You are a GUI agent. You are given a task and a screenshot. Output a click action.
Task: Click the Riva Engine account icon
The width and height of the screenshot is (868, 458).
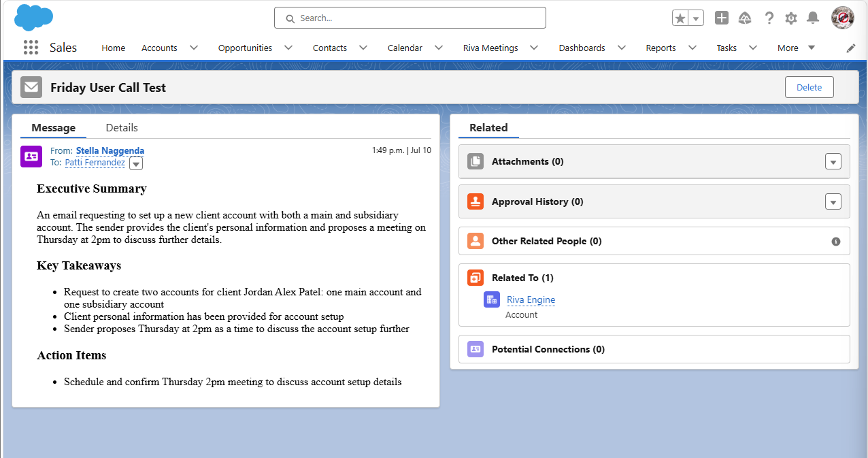(492, 299)
